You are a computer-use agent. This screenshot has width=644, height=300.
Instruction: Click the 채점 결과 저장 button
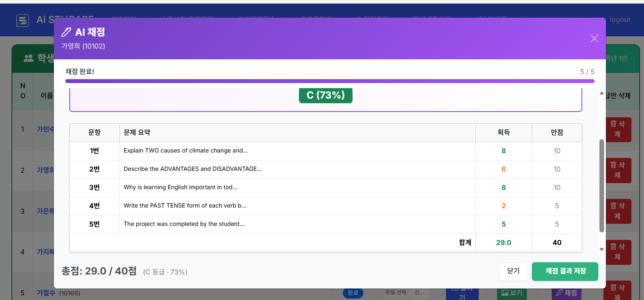(x=565, y=271)
